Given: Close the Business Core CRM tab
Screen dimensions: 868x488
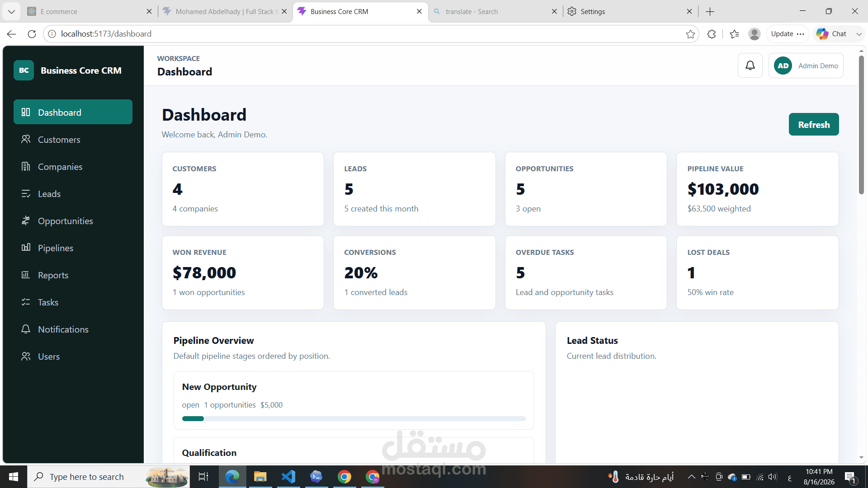Looking at the screenshot, I should point(419,11).
